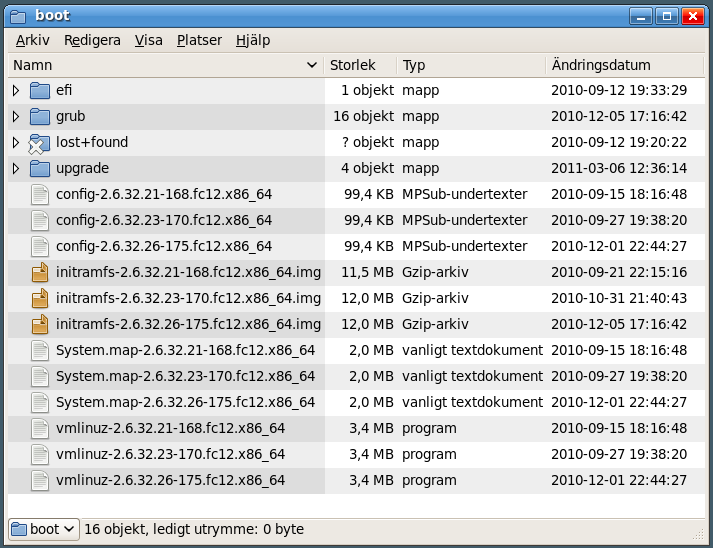Image resolution: width=713 pixels, height=548 pixels.
Task: Select the upgrade folder icon
Action: point(40,169)
